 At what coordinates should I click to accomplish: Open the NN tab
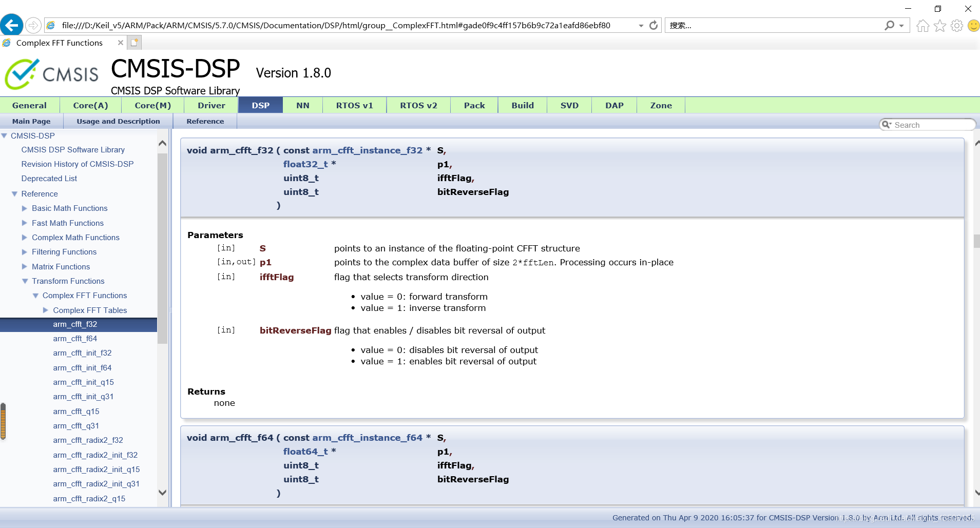click(303, 105)
